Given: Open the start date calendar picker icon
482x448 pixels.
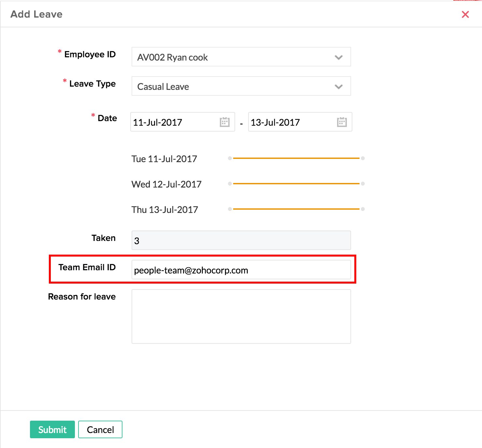Looking at the screenshot, I should [x=225, y=122].
